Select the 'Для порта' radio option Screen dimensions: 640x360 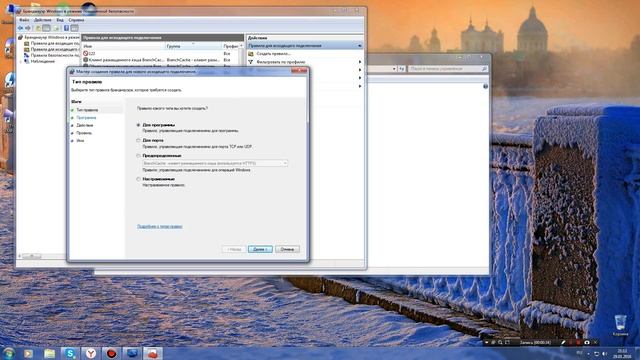click(x=138, y=140)
